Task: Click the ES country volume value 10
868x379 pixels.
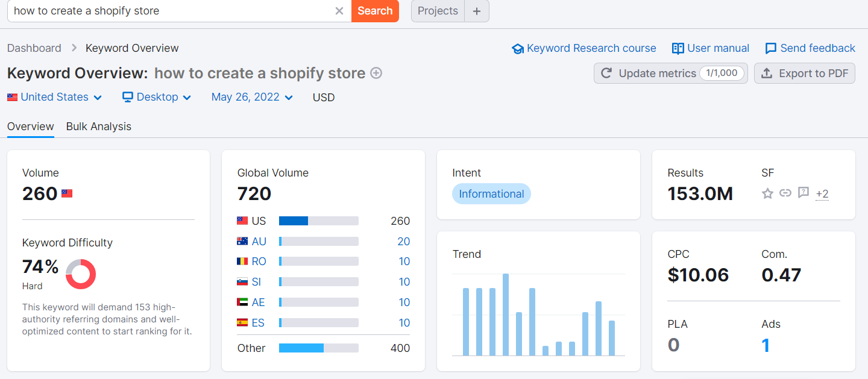Action: (404, 323)
